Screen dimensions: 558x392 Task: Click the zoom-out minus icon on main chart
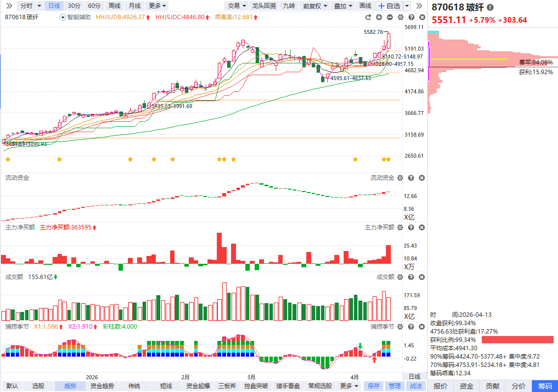pos(390,17)
